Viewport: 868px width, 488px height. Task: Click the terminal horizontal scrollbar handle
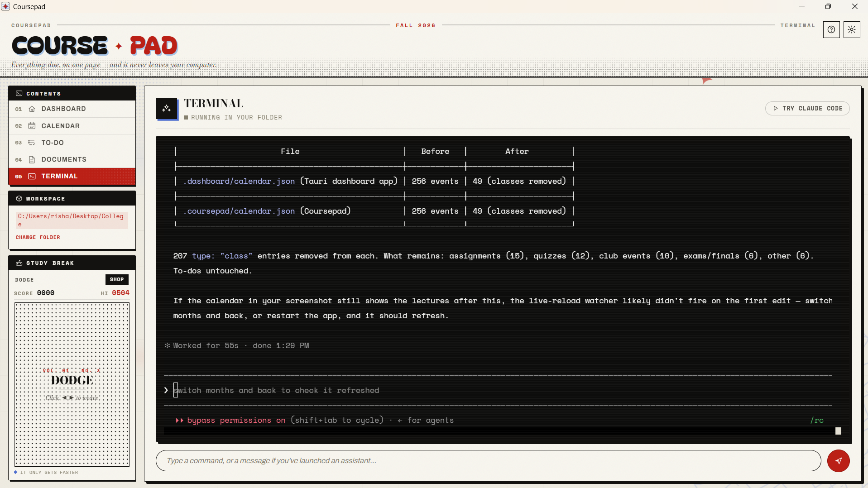pos(838,431)
